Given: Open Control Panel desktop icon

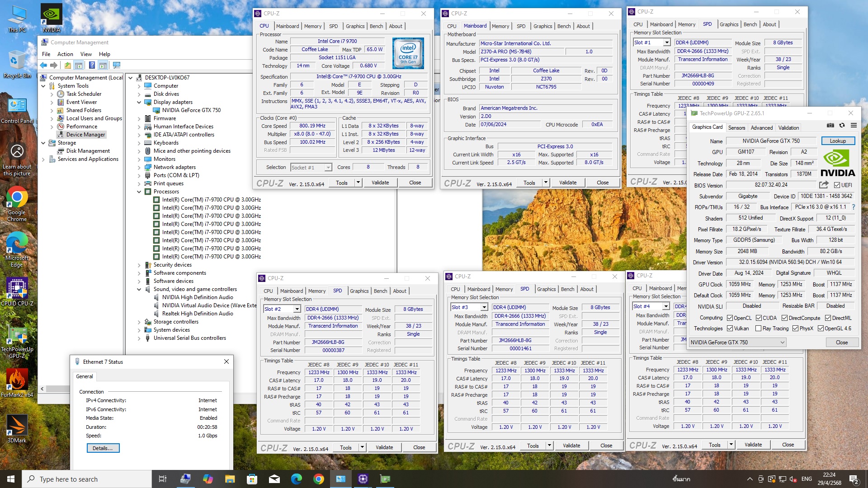Looking at the screenshot, I should click(17, 111).
